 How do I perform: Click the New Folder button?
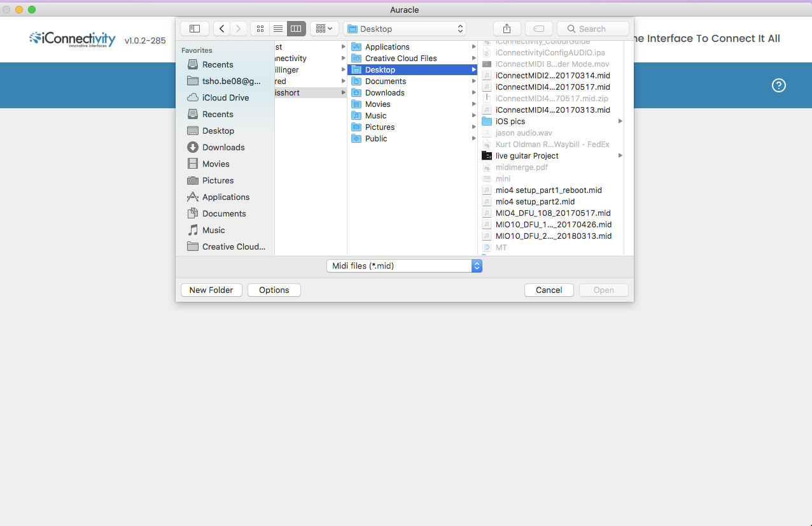(211, 290)
